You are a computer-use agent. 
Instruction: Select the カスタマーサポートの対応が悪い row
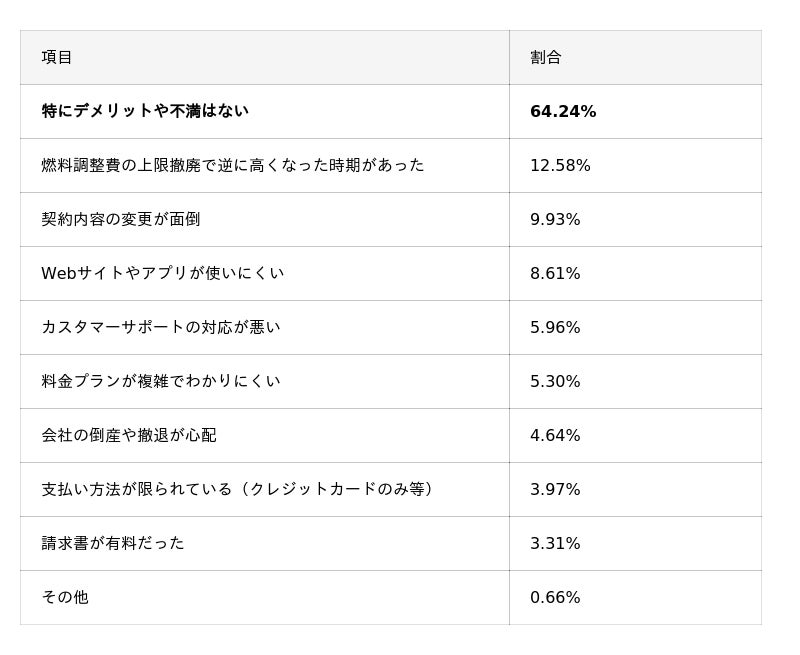point(161,327)
